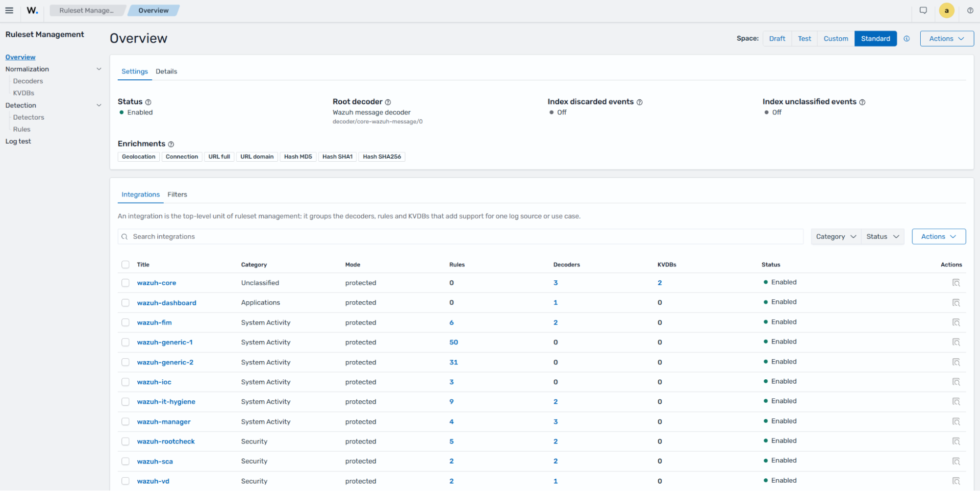Switch space to Custom
The image size is (980, 491).
[835, 39]
